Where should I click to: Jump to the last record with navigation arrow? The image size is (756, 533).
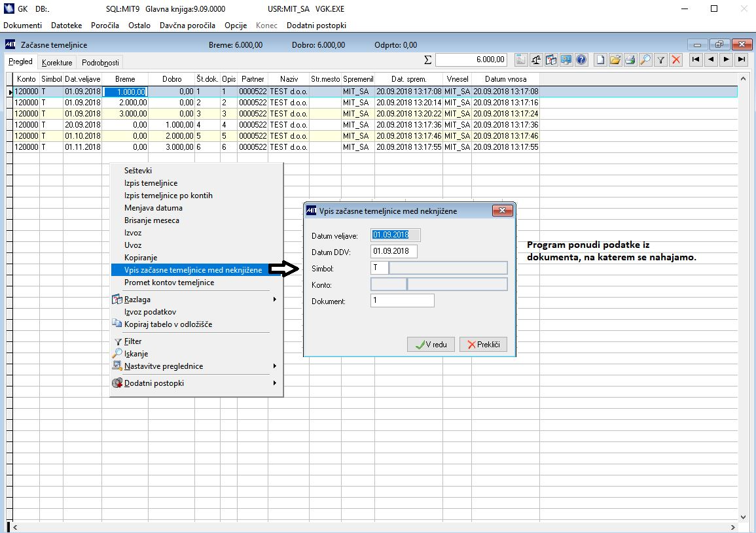pyautogui.click(x=741, y=60)
